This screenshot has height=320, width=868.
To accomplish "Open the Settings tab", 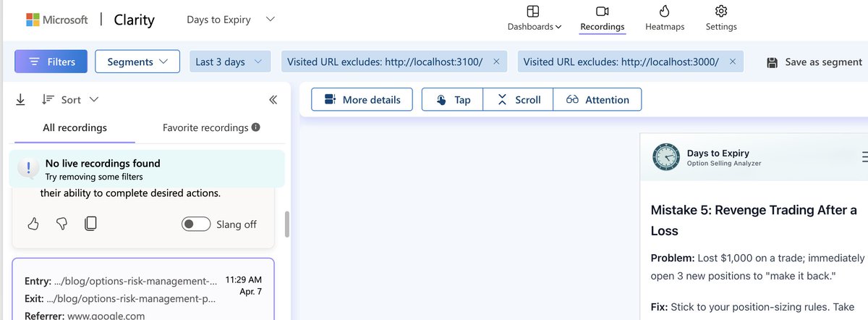I will tap(720, 19).
